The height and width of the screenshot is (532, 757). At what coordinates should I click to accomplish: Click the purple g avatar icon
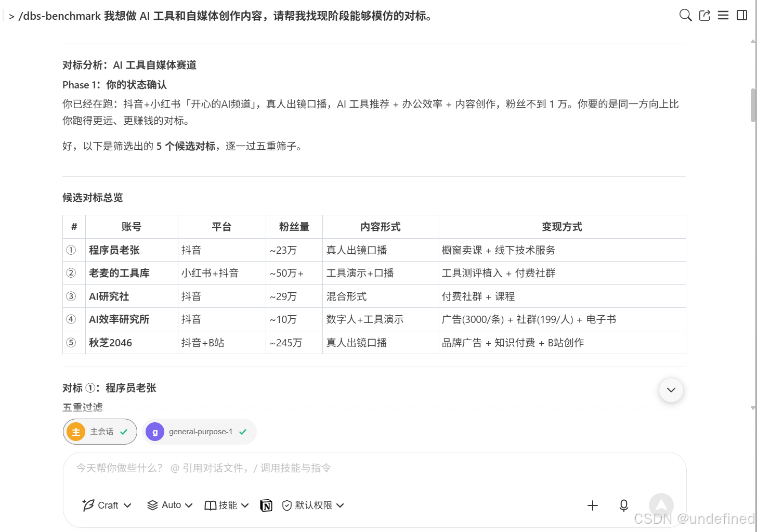point(155,432)
